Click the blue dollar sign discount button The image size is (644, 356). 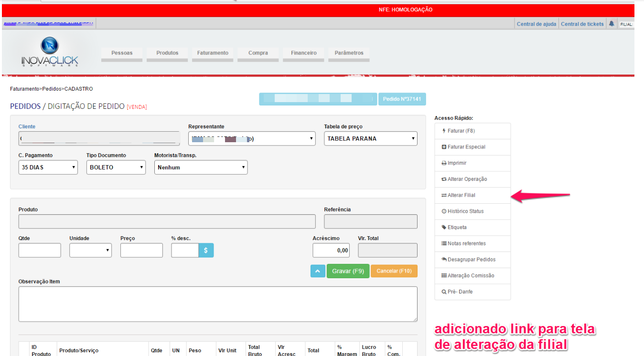[206, 251]
